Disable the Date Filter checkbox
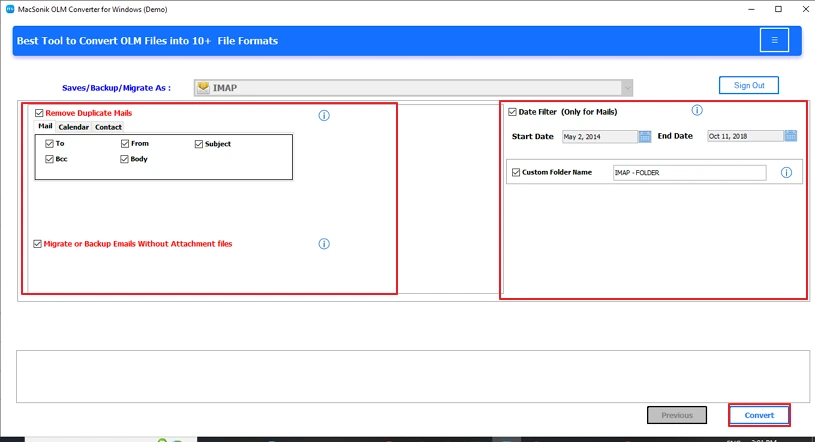The image size is (815, 442). click(x=513, y=112)
